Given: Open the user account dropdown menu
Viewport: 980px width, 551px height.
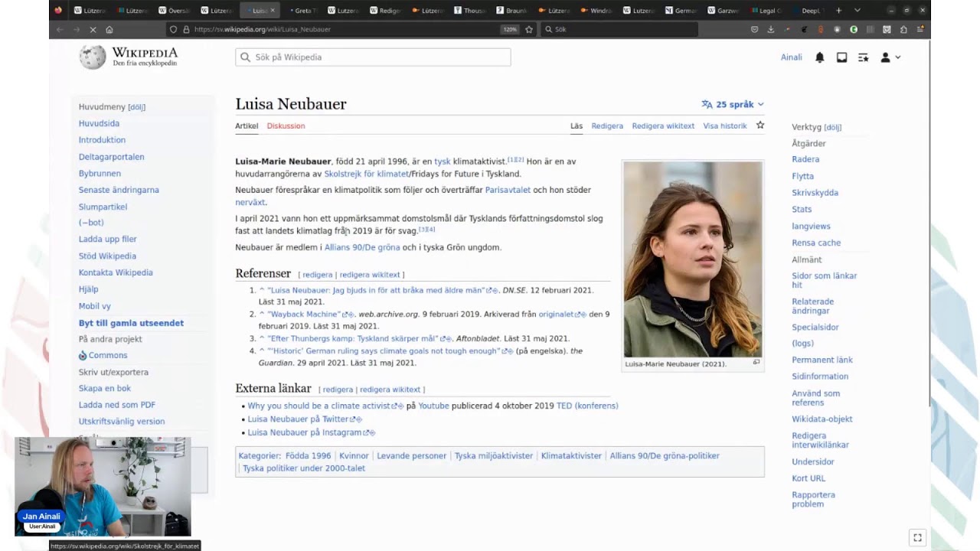Looking at the screenshot, I should tap(890, 57).
